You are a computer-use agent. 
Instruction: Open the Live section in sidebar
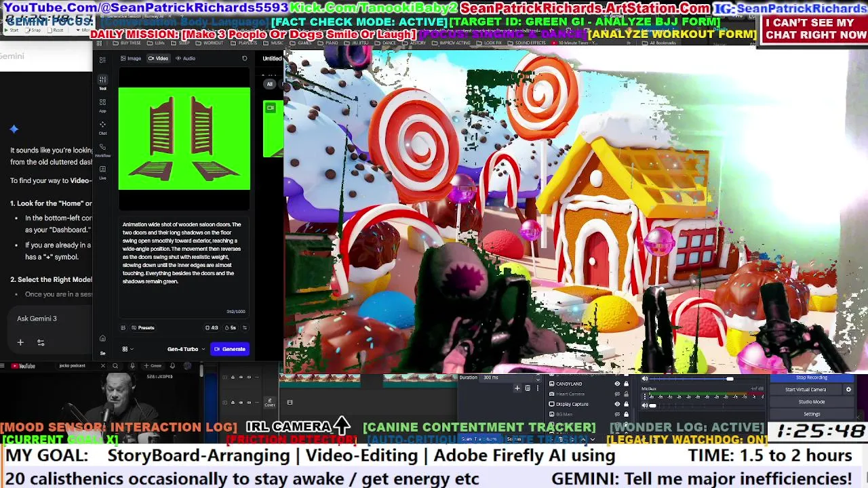pyautogui.click(x=102, y=171)
